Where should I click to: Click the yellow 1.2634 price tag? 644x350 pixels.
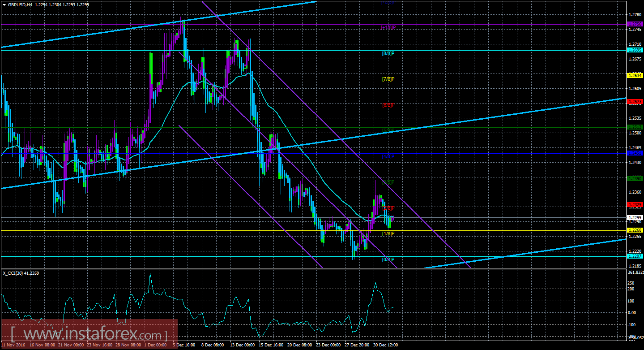click(x=635, y=76)
